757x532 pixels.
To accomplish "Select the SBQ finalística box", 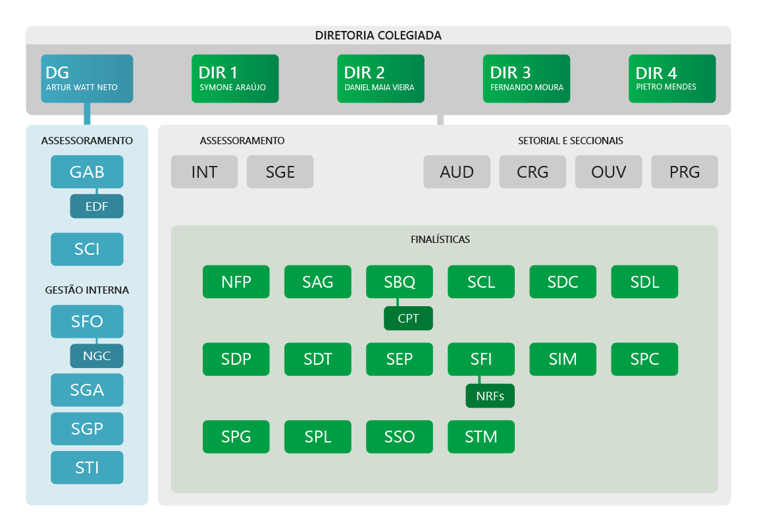I will pyautogui.click(x=400, y=282).
